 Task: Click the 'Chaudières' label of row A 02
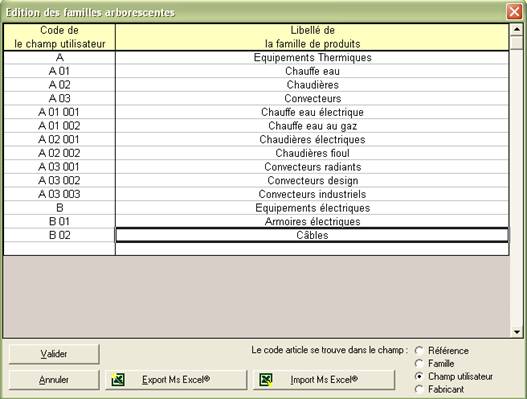312,85
